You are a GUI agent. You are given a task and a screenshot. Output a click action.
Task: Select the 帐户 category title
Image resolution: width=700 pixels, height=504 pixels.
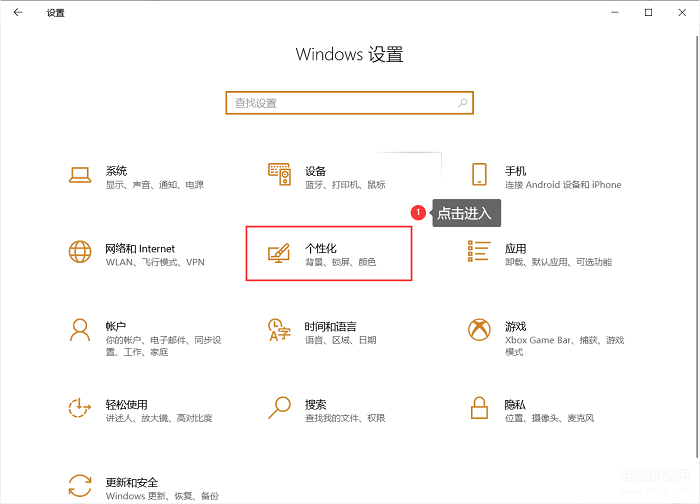[116, 326]
